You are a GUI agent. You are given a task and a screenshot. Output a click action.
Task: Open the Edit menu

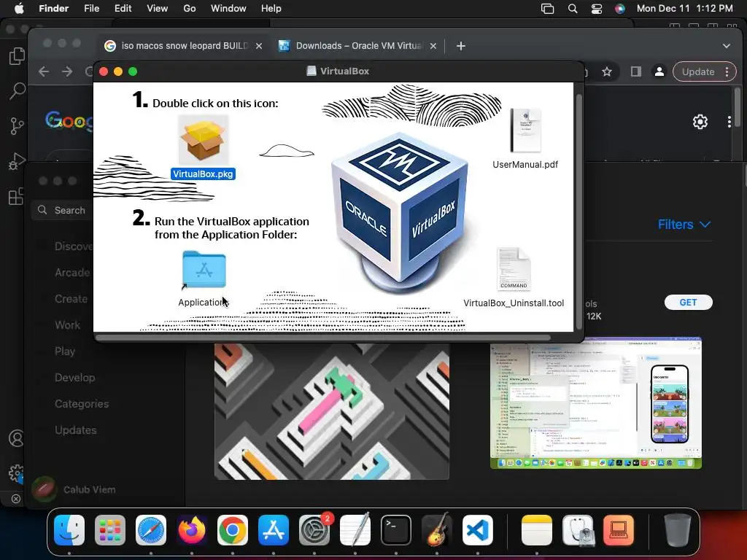coord(123,9)
